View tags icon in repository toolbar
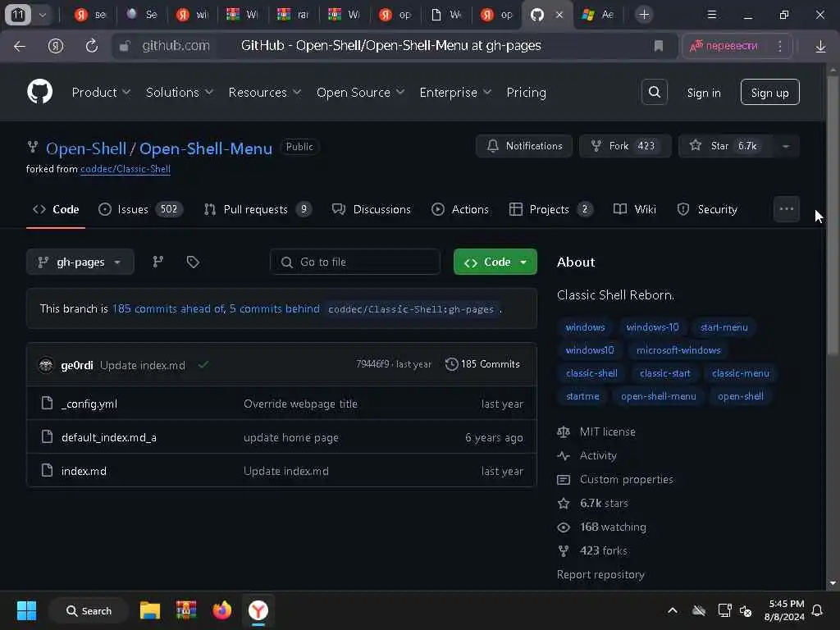The height and width of the screenshot is (630, 840). [193, 262]
